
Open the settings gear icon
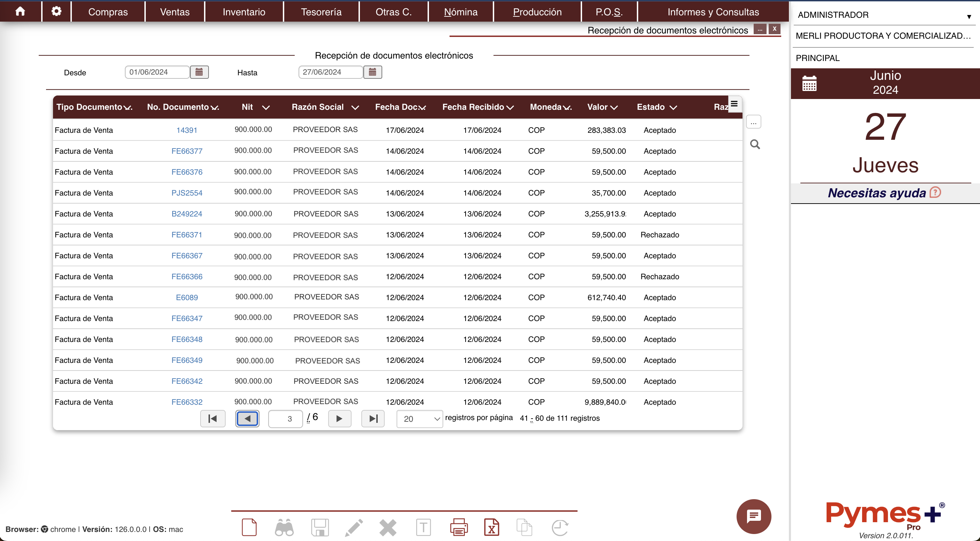click(x=56, y=12)
